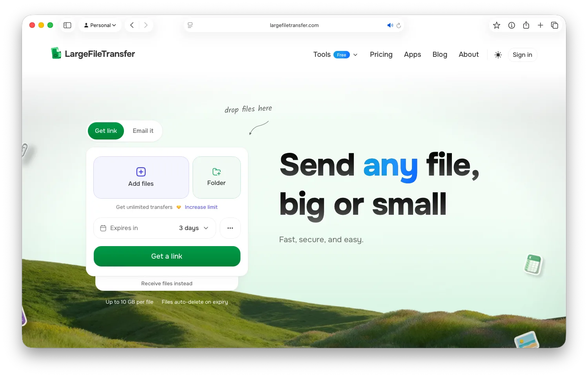Open the page reader view icon
Viewport: 588px width, 377px height.
pyautogui.click(x=190, y=25)
